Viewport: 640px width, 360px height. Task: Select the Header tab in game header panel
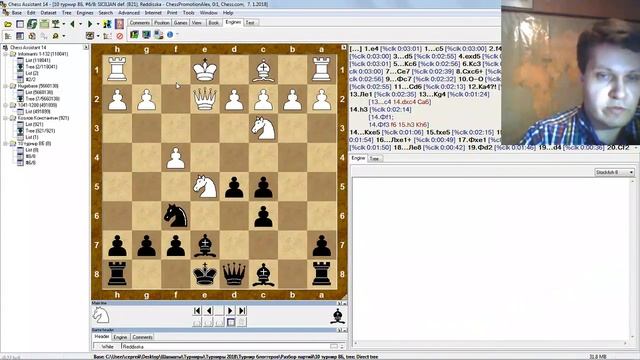pyautogui.click(x=101, y=337)
